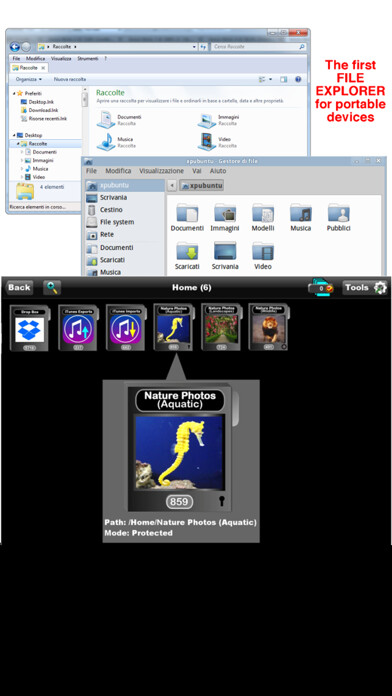Tap the selected items counter showing 0
Screen dimensions: 392x696
[321, 288]
